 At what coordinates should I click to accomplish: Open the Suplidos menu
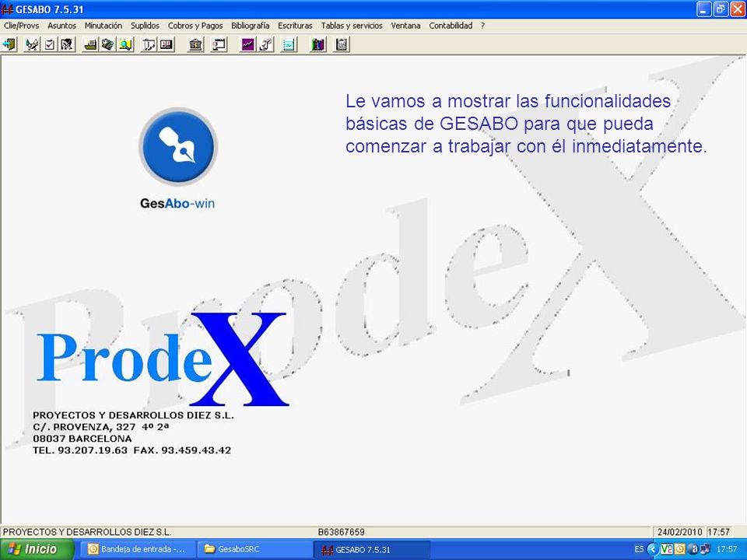[x=145, y=26]
